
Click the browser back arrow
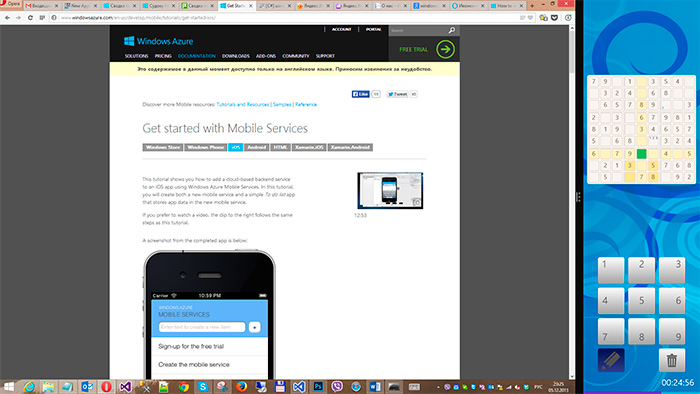[7, 17]
